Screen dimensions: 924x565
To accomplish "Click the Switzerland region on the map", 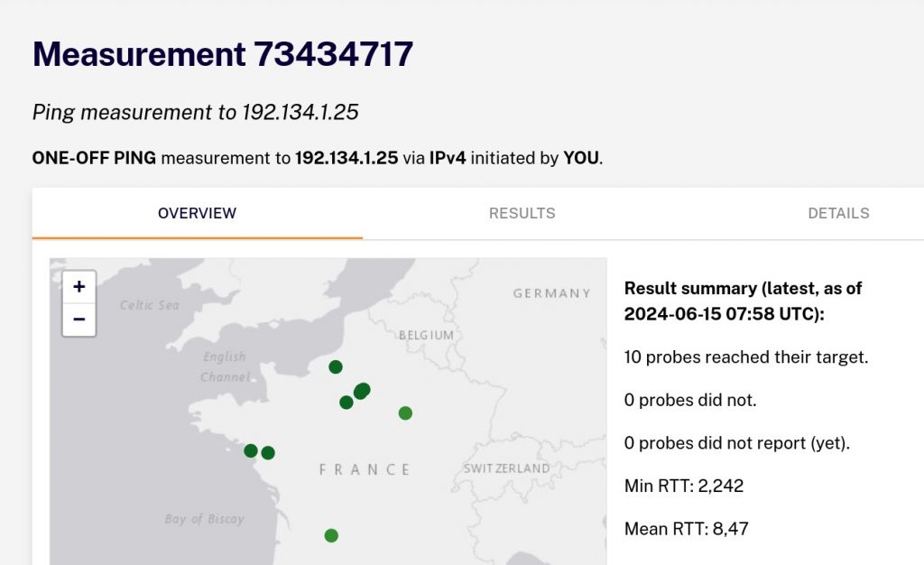I will click(505, 468).
